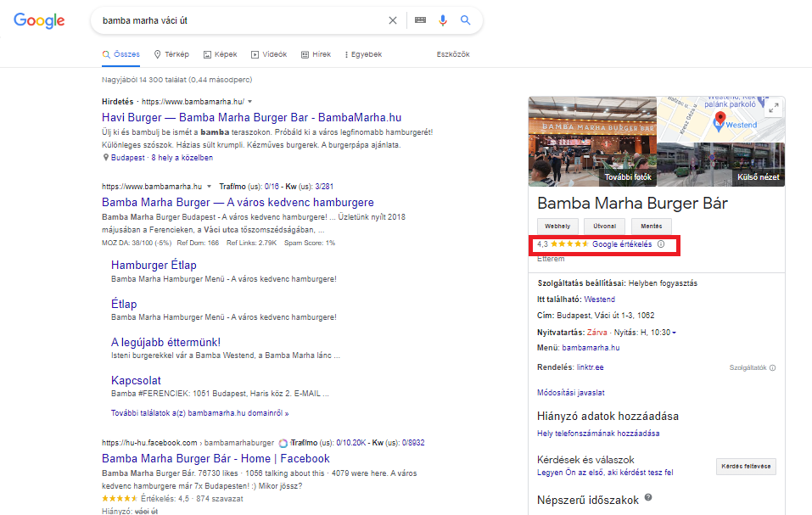The height and width of the screenshot is (515, 812).
Task: Open the Térkép search tab
Action: point(174,53)
